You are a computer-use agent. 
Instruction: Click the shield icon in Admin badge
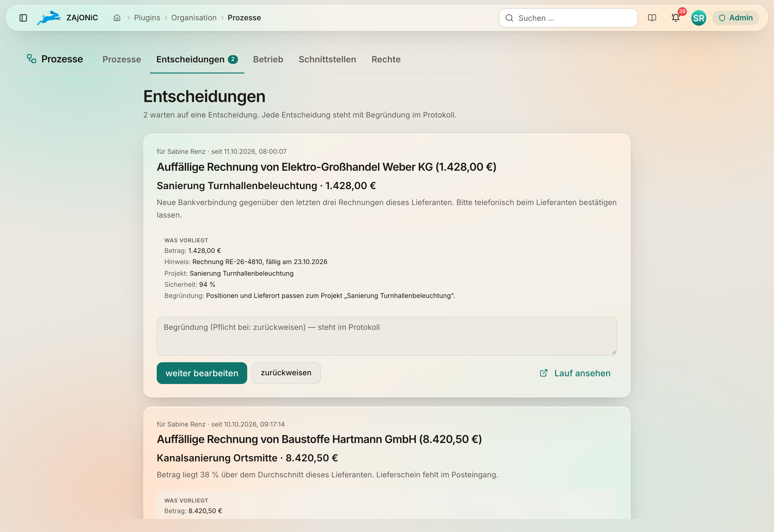tap(722, 18)
